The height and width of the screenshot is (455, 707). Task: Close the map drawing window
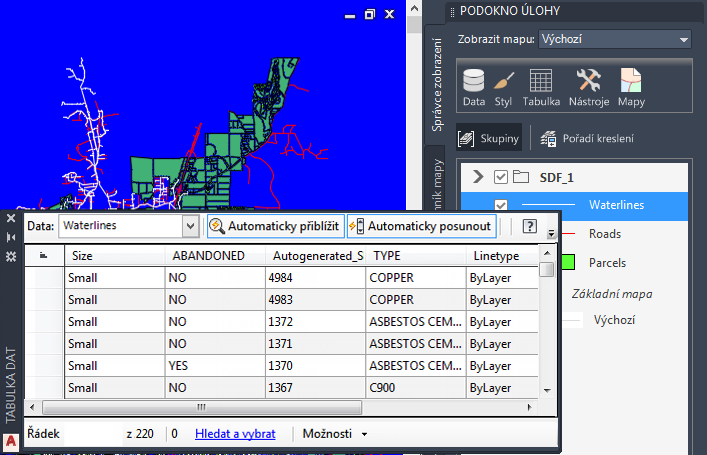[x=390, y=14]
